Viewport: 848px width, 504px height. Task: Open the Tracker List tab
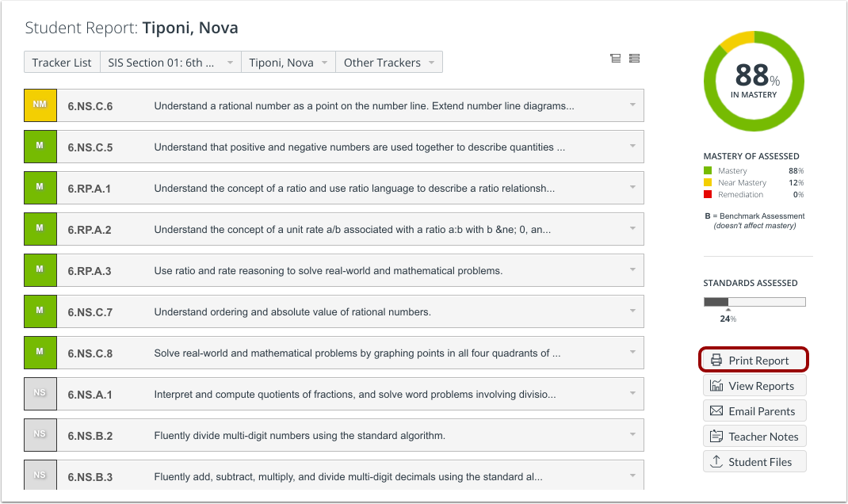[x=62, y=62]
